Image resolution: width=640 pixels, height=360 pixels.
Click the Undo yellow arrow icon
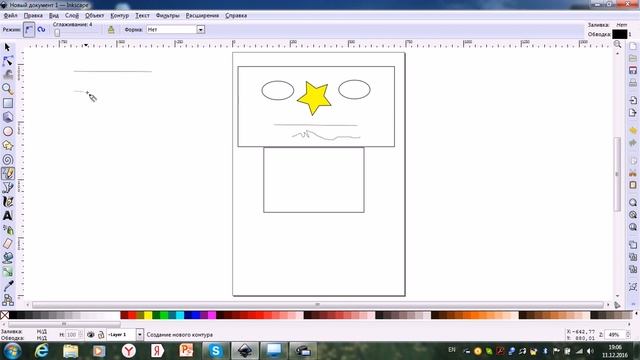[633, 130]
